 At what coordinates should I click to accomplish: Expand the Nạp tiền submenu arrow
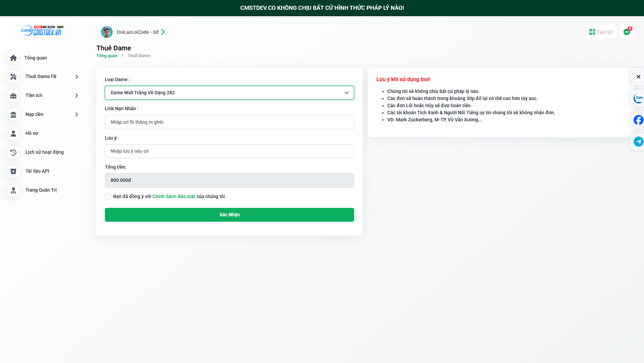[76, 115]
